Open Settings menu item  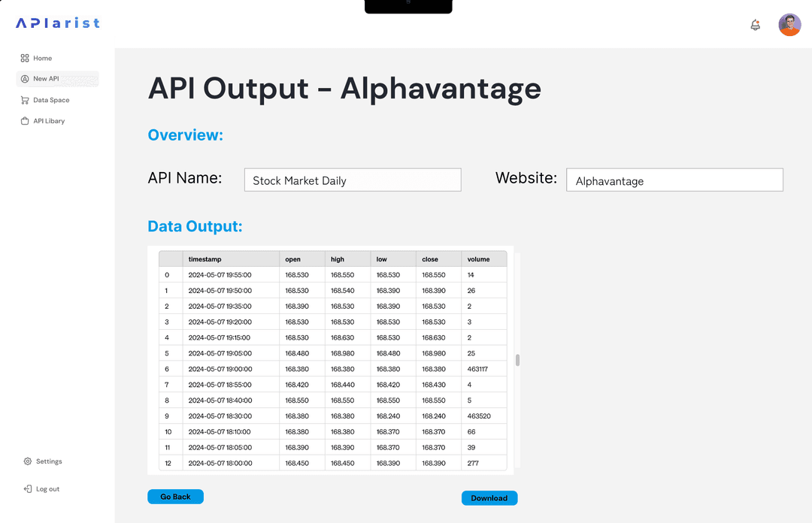click(x=43, y=461)
